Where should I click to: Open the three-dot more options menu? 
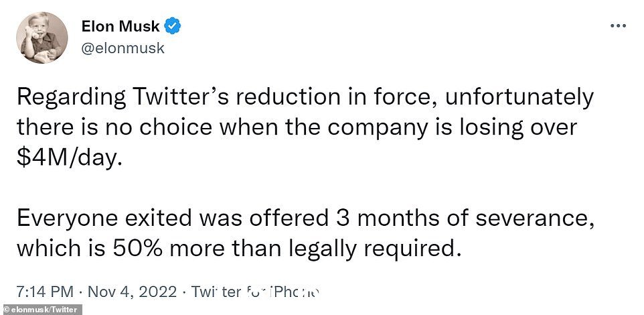tap(618, 26)
